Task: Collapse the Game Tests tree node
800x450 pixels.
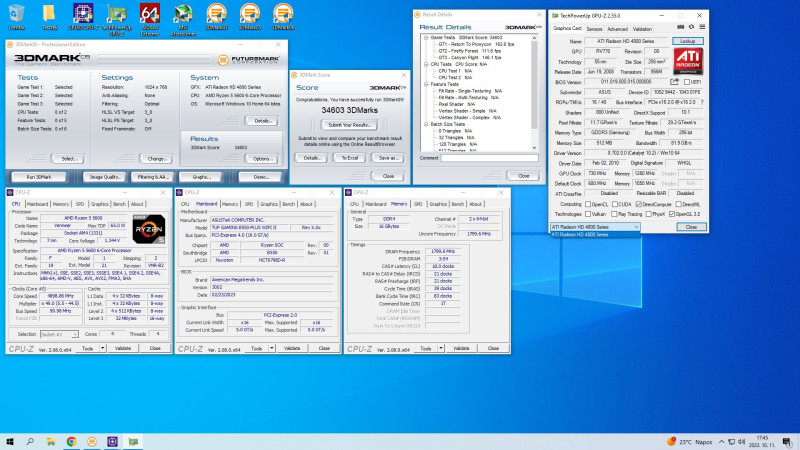Action: pos(426,38)
